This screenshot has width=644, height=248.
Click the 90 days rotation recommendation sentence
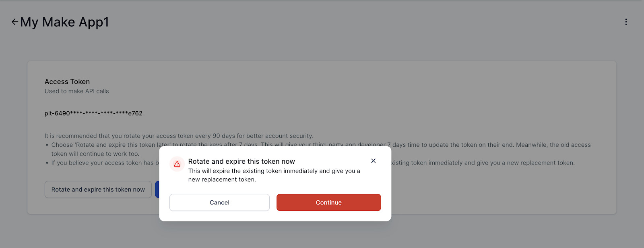coord(179,136)
